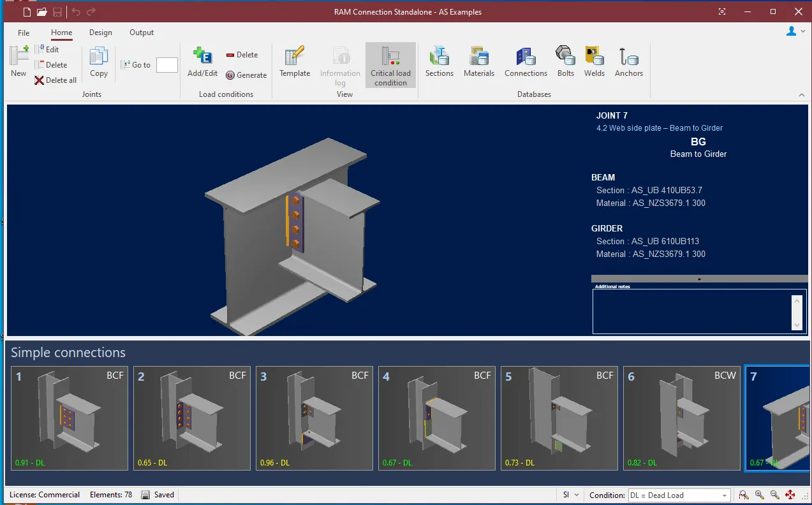Image resolution: width=812 pixels, height=505 pixels.
Task: Click the 'License: Commercial' status text
Action: (45, 495)
